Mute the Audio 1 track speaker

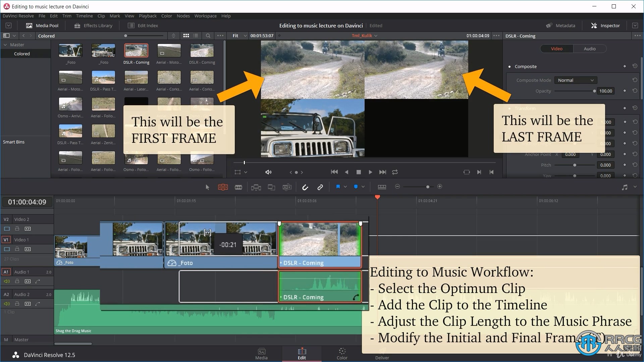(x=6, y=281)
